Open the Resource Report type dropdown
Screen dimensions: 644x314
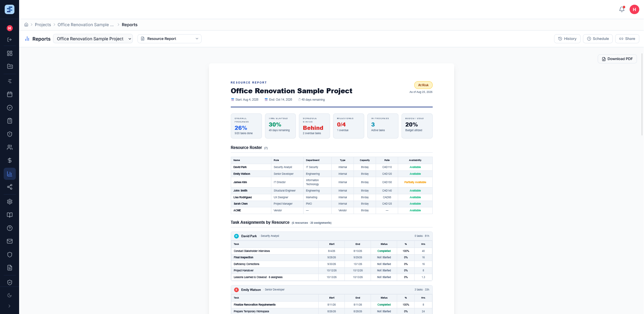tap(169, 39)
